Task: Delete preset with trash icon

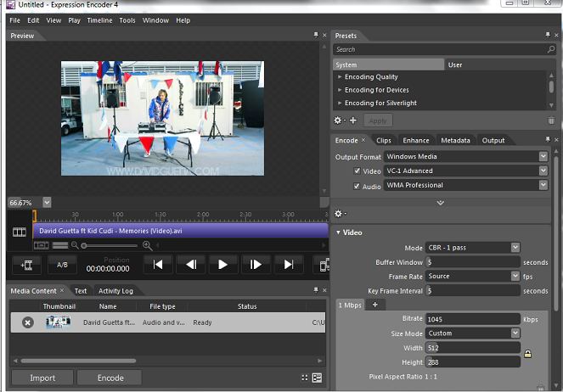Action: (x=551, y=120)
